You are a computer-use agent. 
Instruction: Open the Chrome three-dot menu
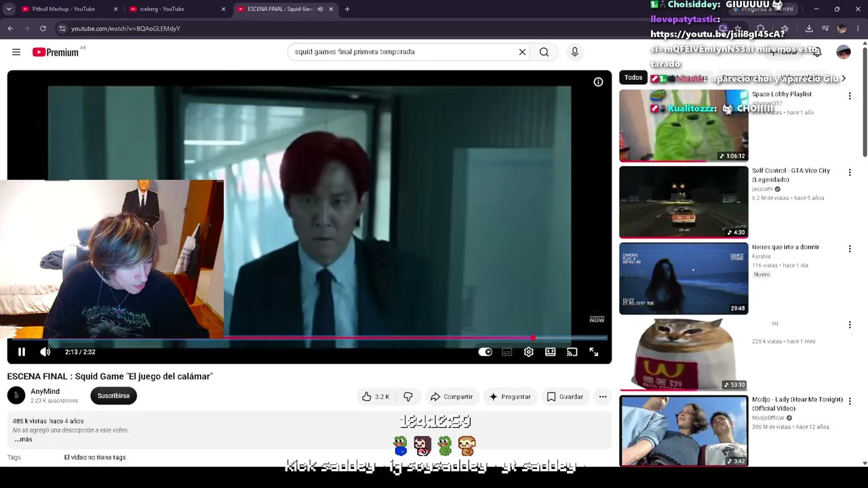[858, 28]
